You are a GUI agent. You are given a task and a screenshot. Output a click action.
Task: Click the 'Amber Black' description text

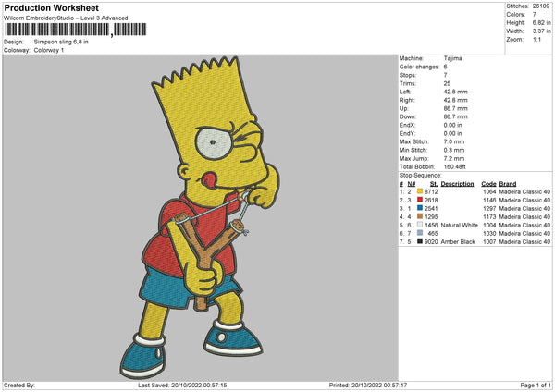click(x=458, y=242)
